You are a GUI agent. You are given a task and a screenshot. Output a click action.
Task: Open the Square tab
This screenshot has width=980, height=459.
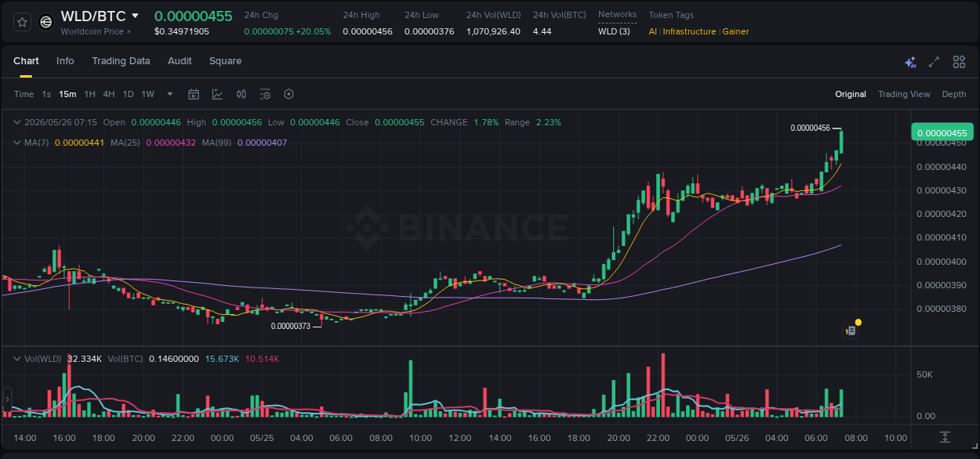(x=225, y=61)
